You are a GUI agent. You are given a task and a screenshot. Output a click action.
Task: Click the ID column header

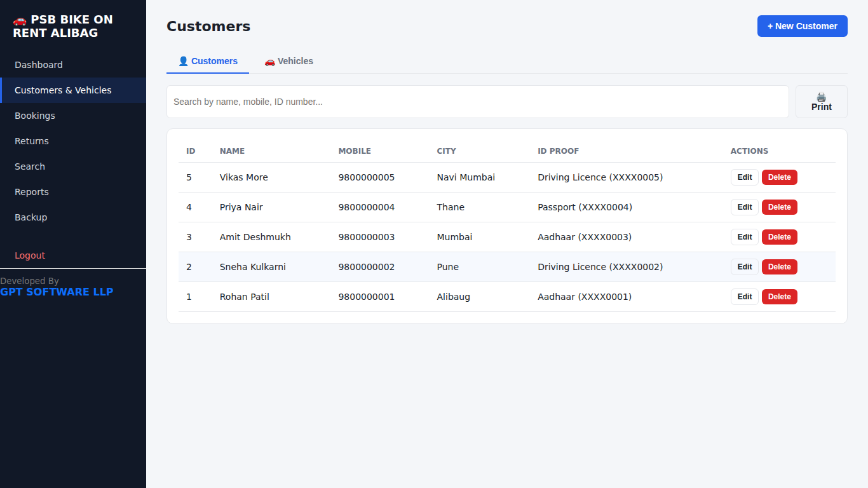tap(191, 151)
